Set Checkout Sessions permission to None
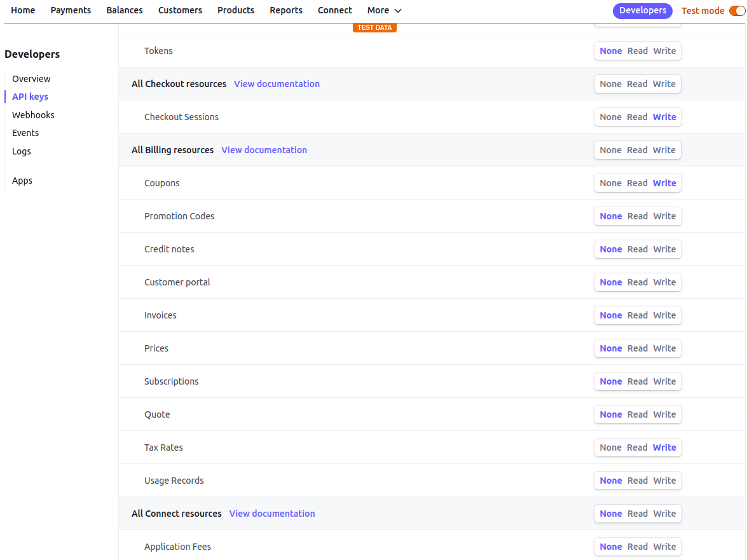This screenshot has width=747, height=560. (610, 117)
